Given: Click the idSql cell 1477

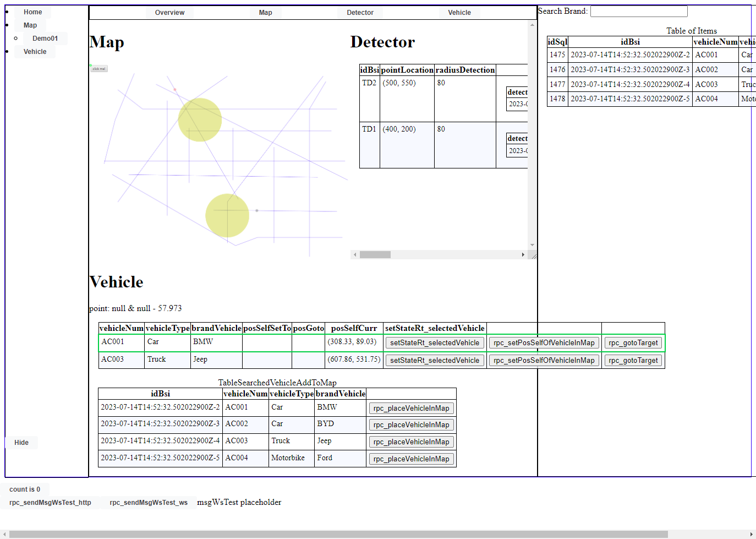Looking at the screenshot, I should pyautogui.click(x=557, y=85).
